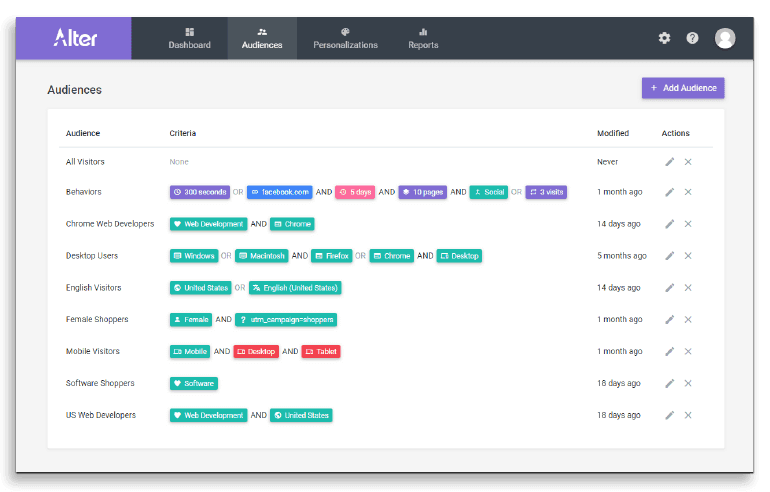The image size is (770, 492).
Task: Select the facebook.com criteria tag
Action: click(x=279, y=192)
